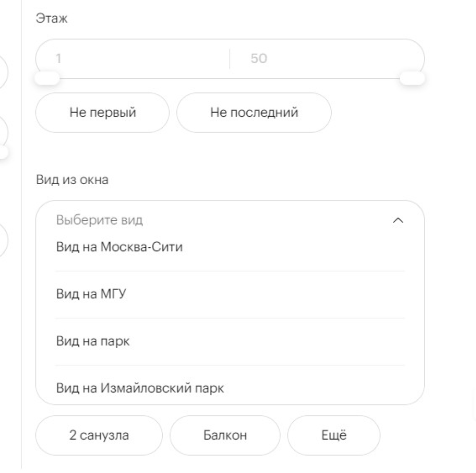Toggle the Не первый floor filter
Image resolution: width=476 pixels, height=473 pixels.
(x=102, y=113)
